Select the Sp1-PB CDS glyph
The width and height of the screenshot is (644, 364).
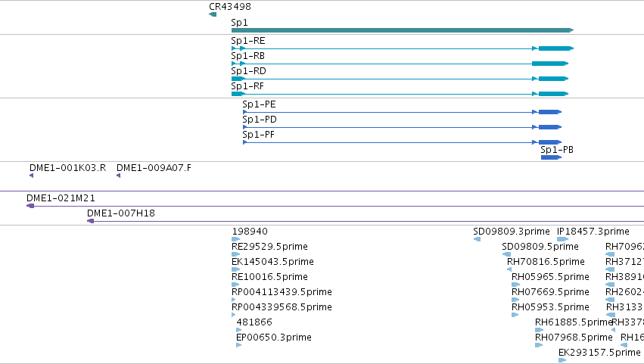tap(551, 157)
